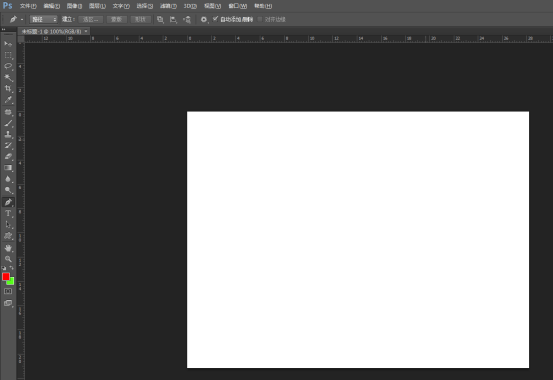Select the Lasso tool

(8, 66)
